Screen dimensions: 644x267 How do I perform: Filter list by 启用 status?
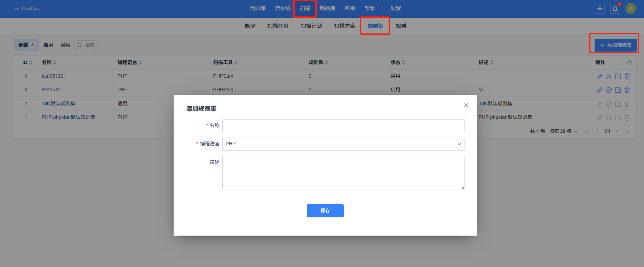[x=48, y=45]
